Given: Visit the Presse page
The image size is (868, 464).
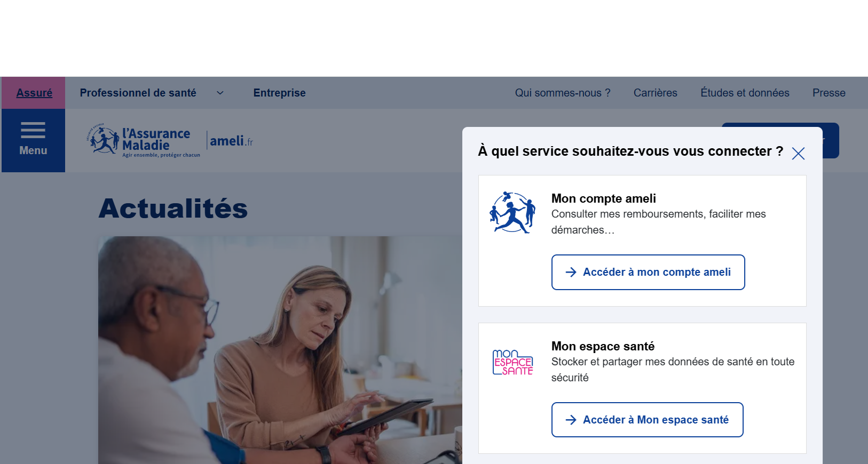Looking at the screenshot, I should (x=829, y=93).
